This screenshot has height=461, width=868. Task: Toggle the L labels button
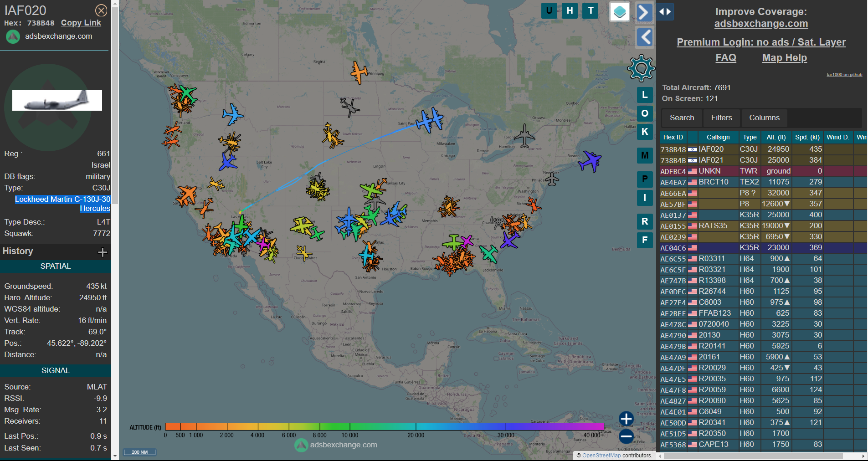(645, 95)
